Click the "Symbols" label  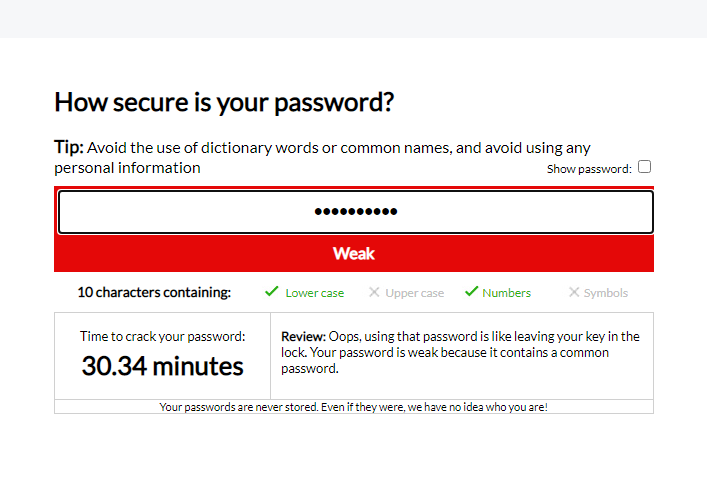(x=606, y=293)
